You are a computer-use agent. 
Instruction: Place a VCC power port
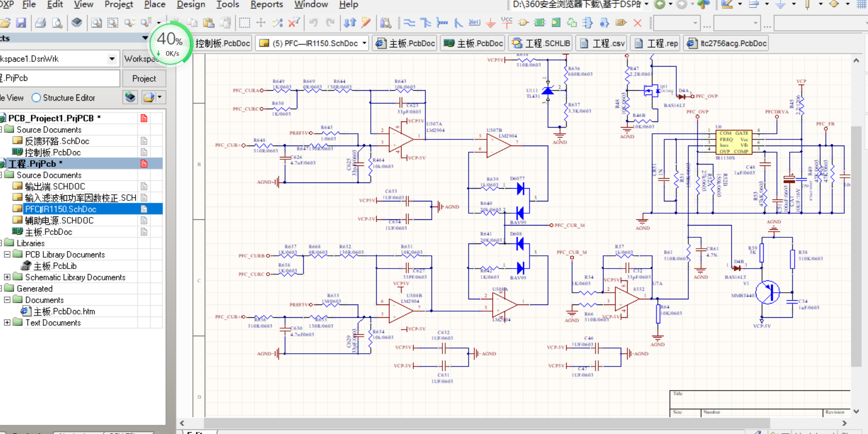(507, 23)
